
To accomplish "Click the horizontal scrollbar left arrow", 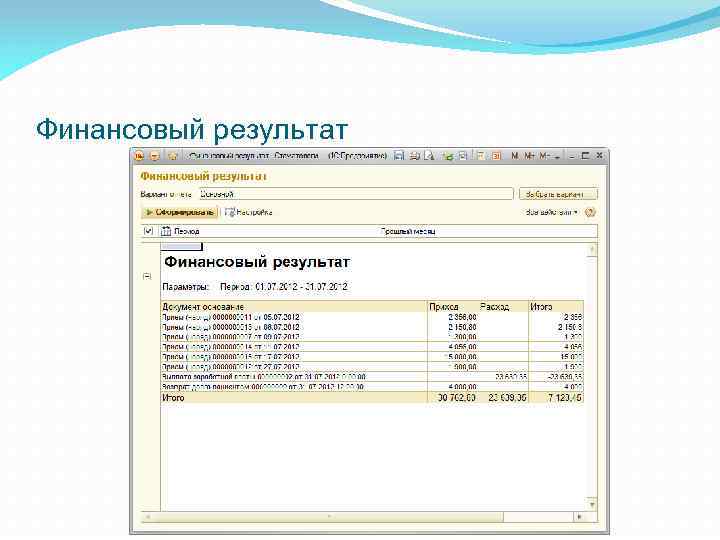I will (x=147, y=517).
